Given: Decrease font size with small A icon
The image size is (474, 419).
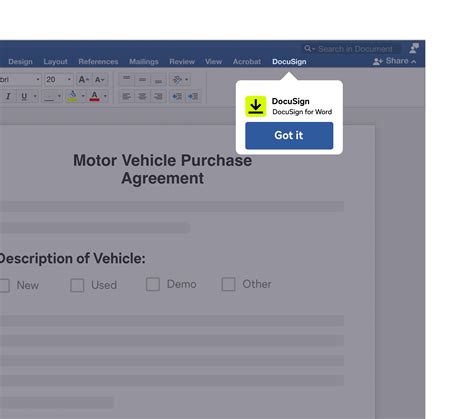Looking at the screenshot, I should pyautogui.click(x=100, y=80).
